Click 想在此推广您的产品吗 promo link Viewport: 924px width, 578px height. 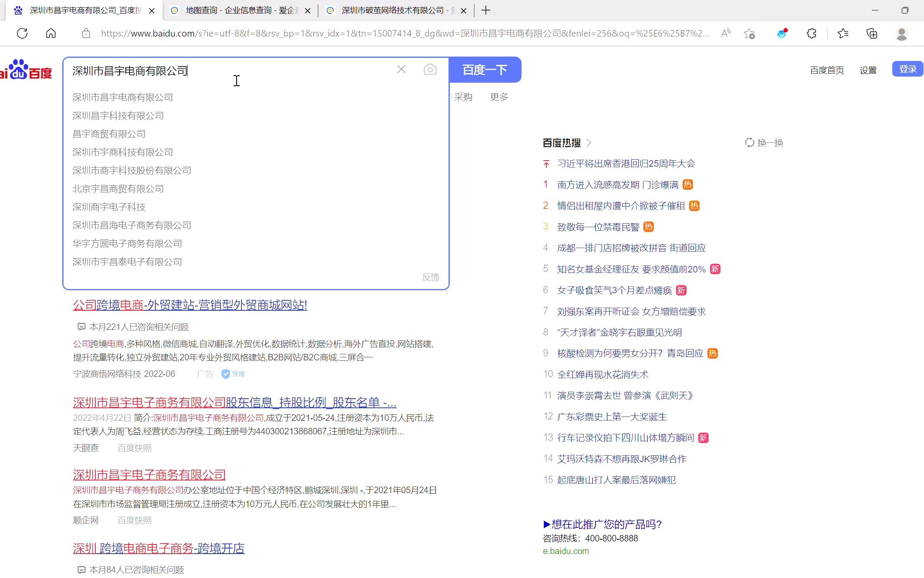(x=603, y=524)
